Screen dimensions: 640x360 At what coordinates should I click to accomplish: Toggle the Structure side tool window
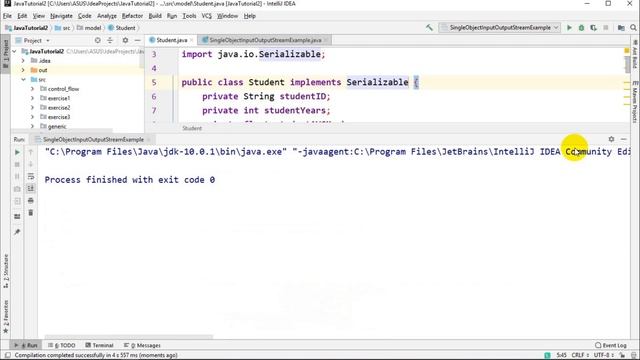click(6, 271)
